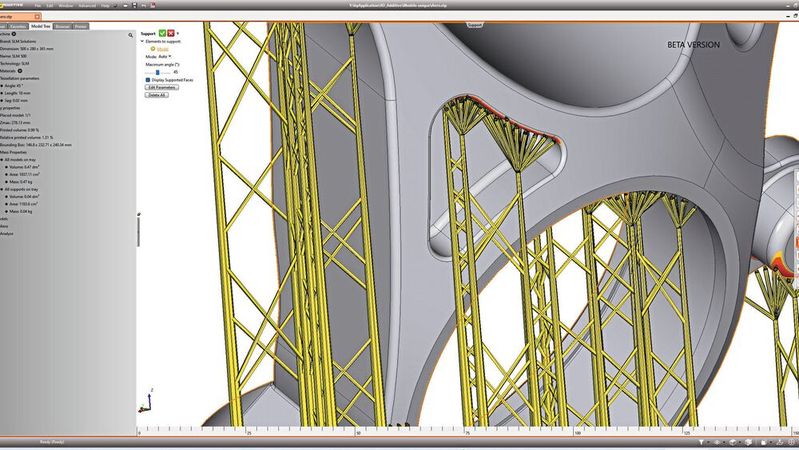Select All supports on tray item
Viewport: 799px width, 450px height.
(21, 189)
